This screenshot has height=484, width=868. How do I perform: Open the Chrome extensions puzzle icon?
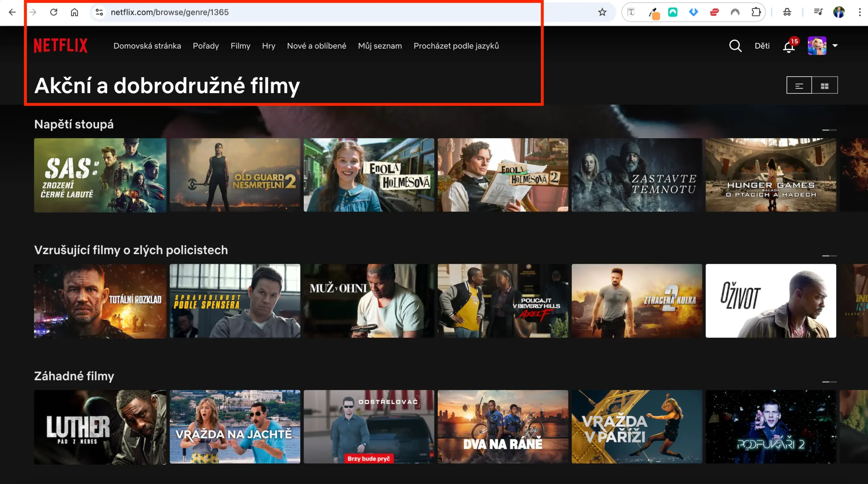coord(756,12)
